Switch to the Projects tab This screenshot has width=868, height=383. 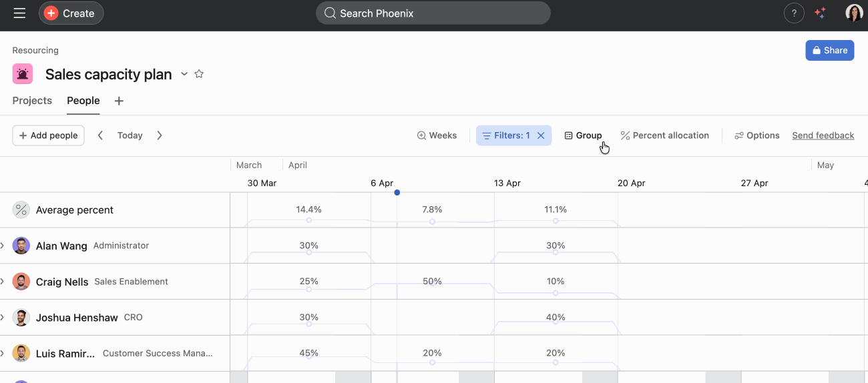click(32, 101)
